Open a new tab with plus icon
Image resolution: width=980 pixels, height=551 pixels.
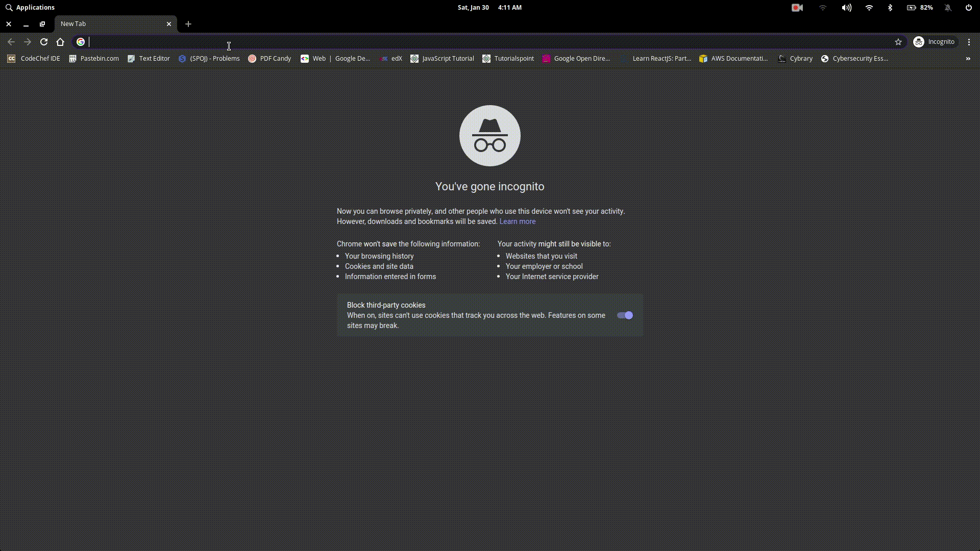pos(188,24)
